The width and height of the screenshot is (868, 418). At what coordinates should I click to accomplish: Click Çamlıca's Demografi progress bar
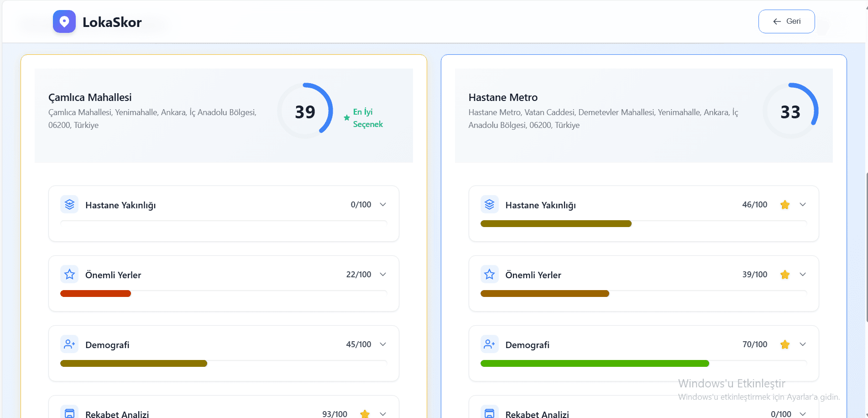click(x=134, y=364)
